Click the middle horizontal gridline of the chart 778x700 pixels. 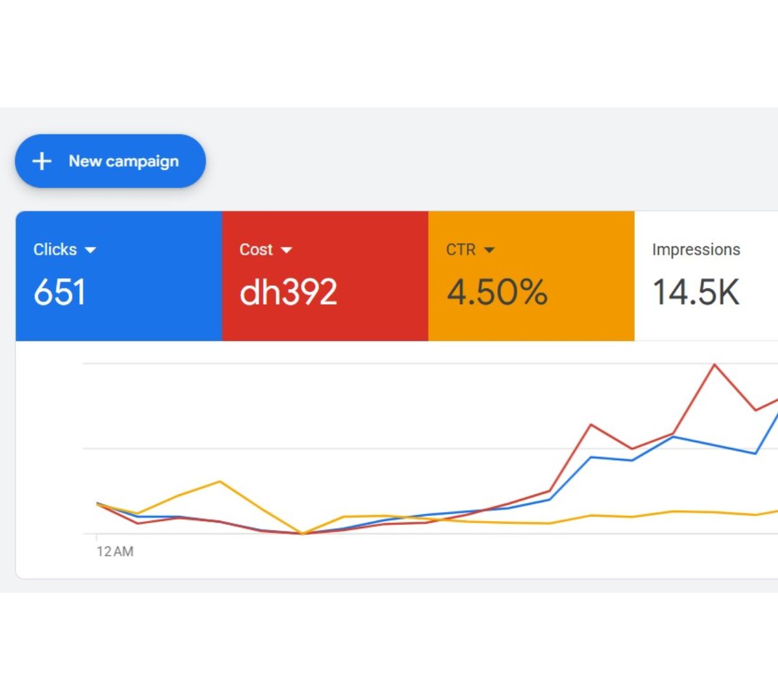324,449
